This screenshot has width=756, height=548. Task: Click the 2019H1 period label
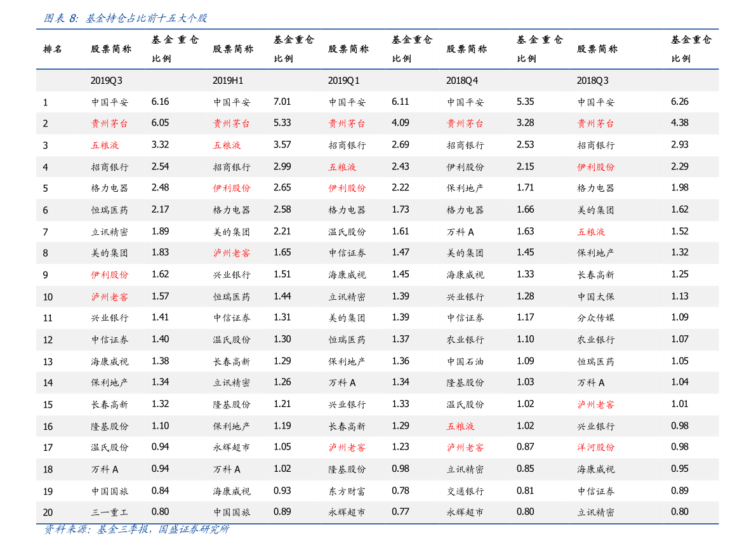(x=228, y=81)
